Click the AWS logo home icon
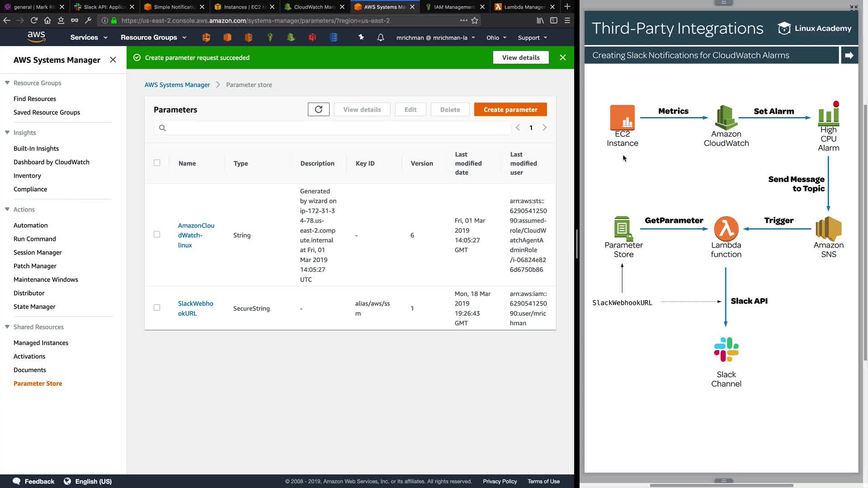Image resolution: width=868 pixels, height=488 pixels. coord(36,37)
